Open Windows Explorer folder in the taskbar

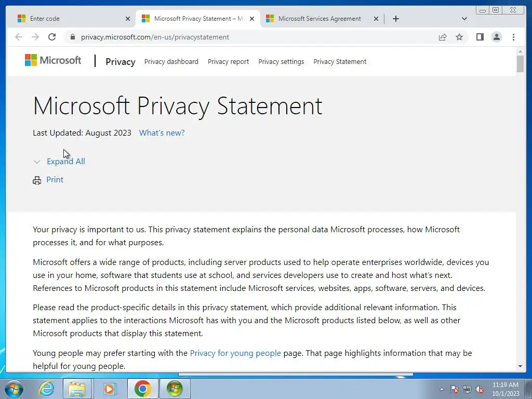click(x=77, y=389)
